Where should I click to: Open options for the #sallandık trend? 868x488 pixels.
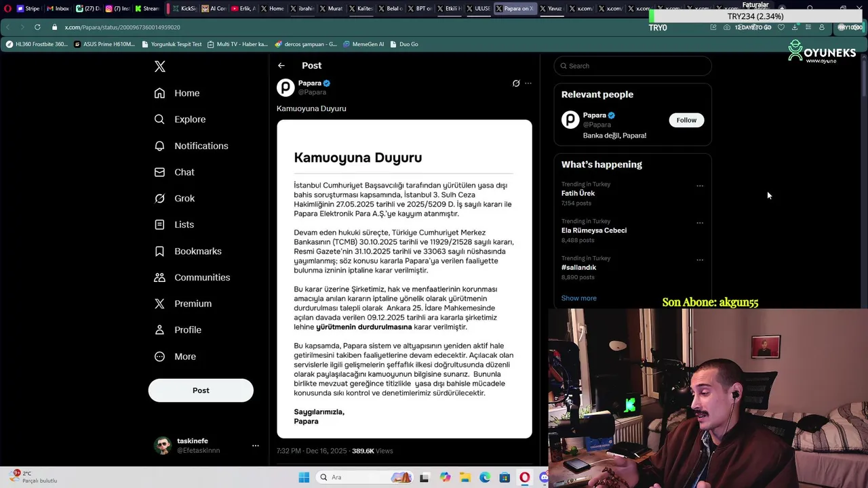point(700,260)
